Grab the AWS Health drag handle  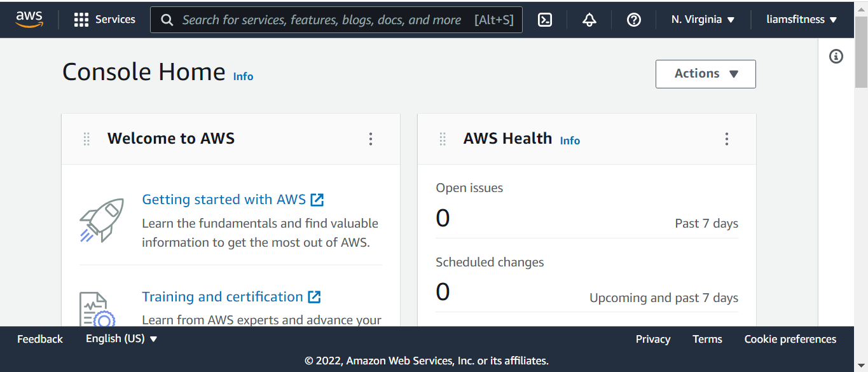point(443,139)
